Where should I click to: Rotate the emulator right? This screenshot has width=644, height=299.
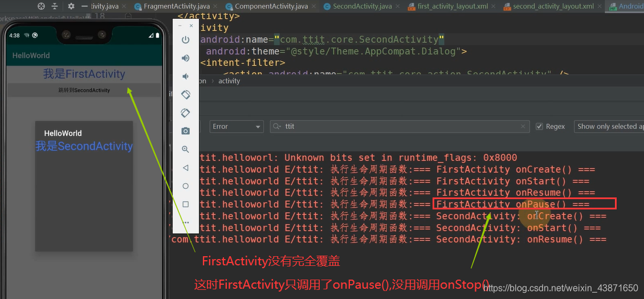pyautogui.click(x=186, y=112)
